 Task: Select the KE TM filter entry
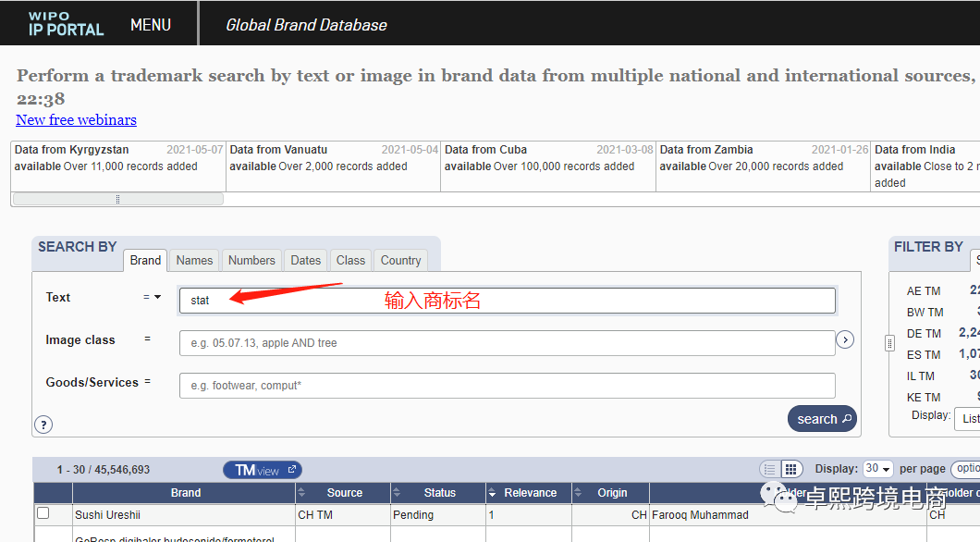(x=924, y=398)
